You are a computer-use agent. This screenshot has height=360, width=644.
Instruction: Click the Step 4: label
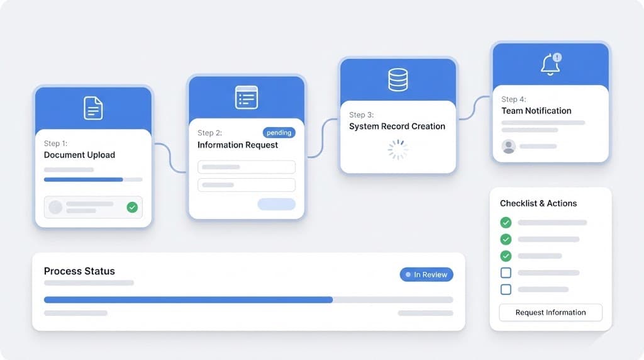tap(513, 99)
